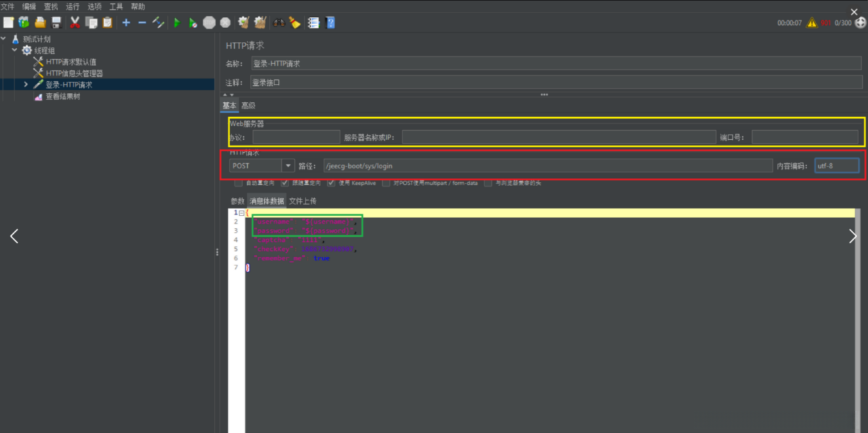Viewport: 868px width, 433px height.
Task: Switch to the 基本 tab
Action: pyautogui.click(x=229, y=105)
